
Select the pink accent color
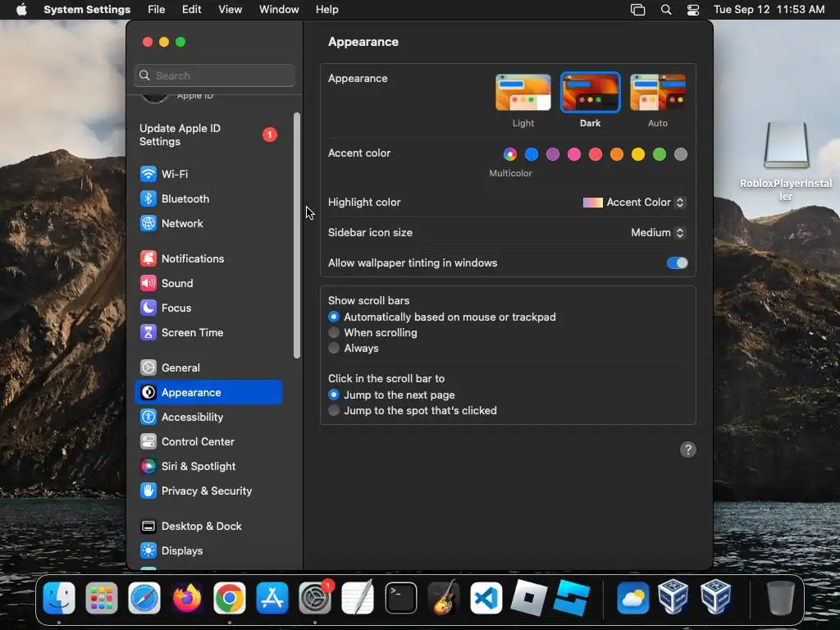point(574,154)
